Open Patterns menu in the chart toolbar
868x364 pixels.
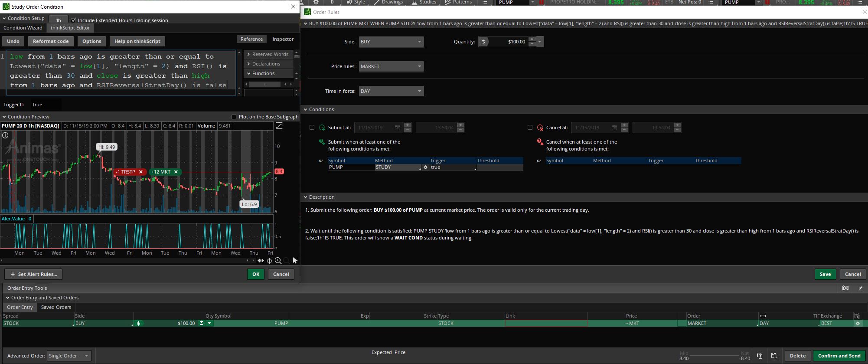pyautogui.click(x=459, y=2)
